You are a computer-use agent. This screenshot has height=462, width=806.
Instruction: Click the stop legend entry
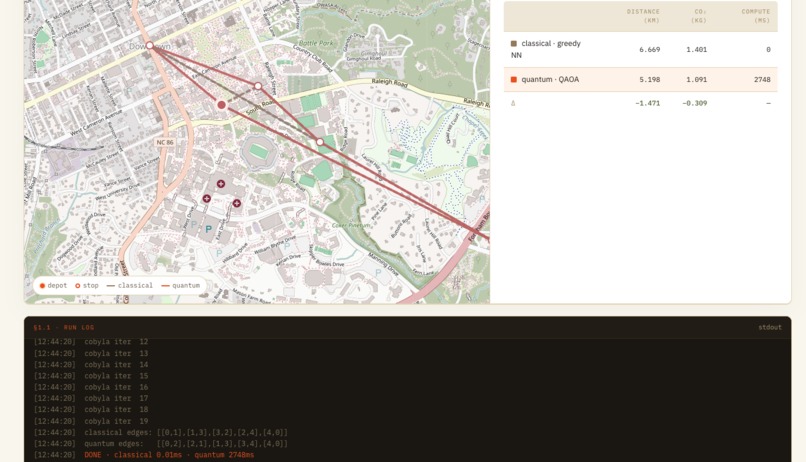[87, 286]
